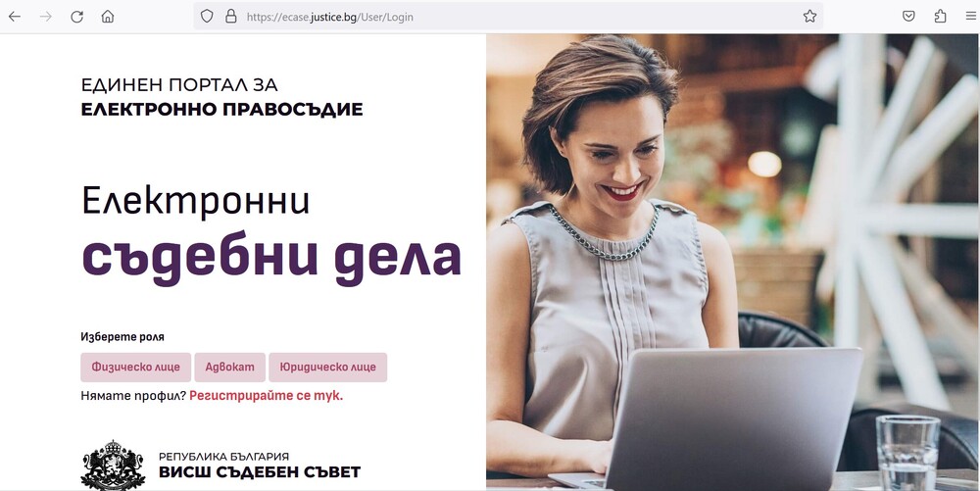Open the extensions puzzle-piece menu

940,17
